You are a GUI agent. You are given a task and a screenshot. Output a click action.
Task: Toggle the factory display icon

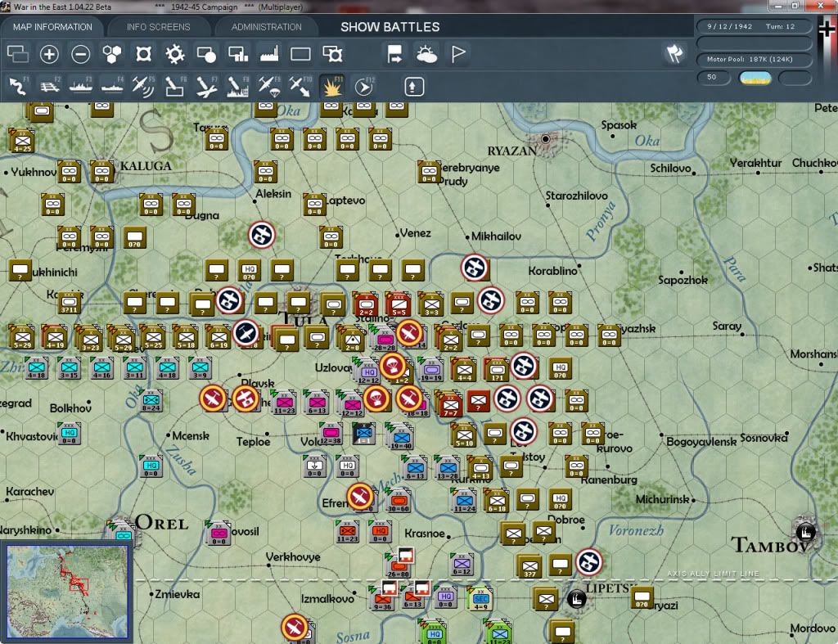pyautogui.click(x=269, y=54)
